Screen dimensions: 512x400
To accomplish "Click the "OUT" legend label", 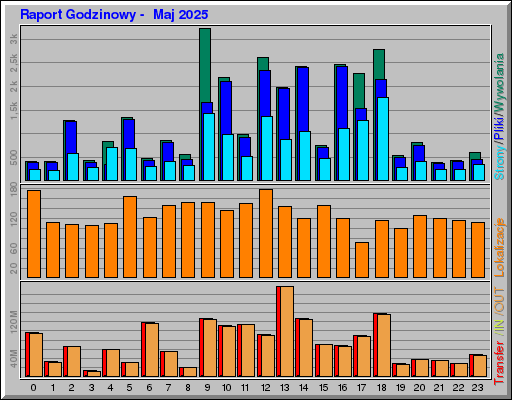I will [x=499, y=300].
